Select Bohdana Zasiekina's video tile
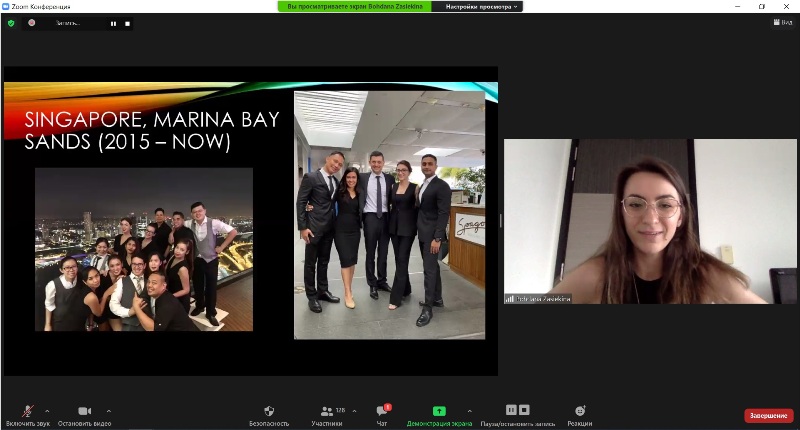800x430 pixels. point(650,221)
